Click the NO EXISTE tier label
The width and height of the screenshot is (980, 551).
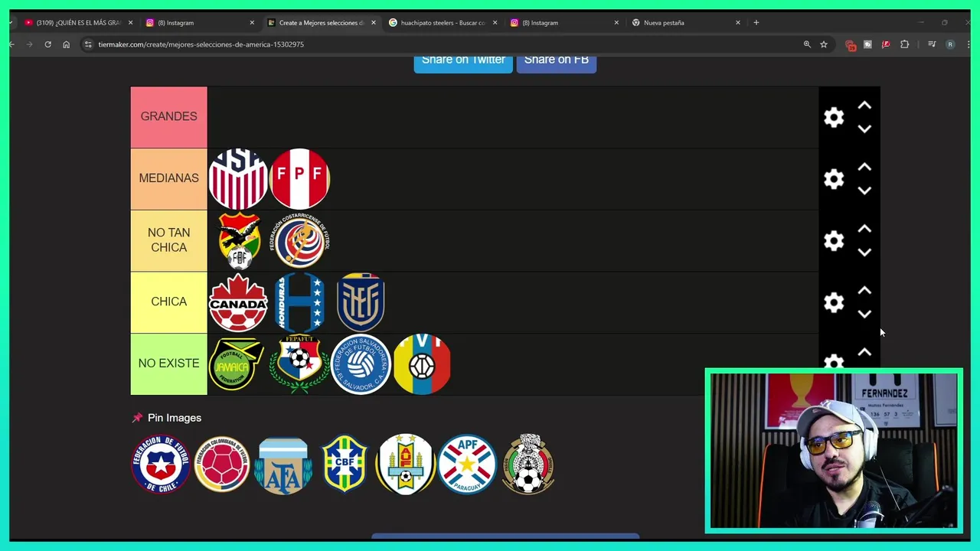pos(169,364)
